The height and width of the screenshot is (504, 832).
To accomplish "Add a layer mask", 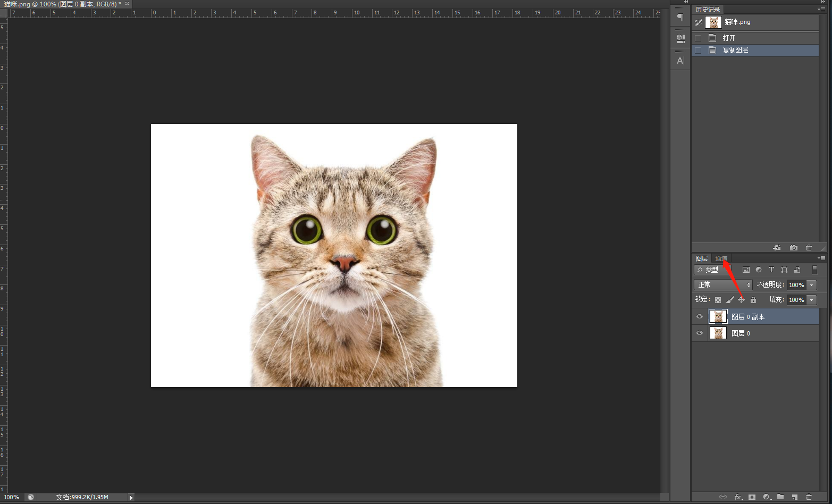I will [752, 497].
